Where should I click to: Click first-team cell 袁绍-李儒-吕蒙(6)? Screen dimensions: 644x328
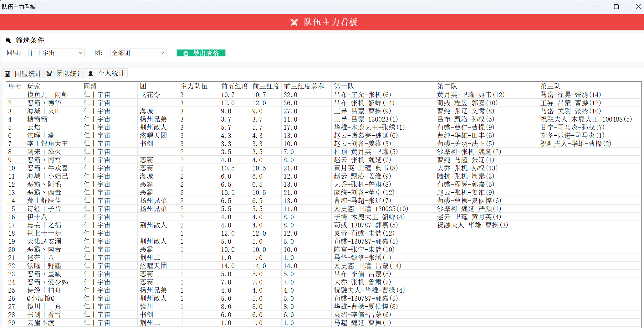[362, 315]
